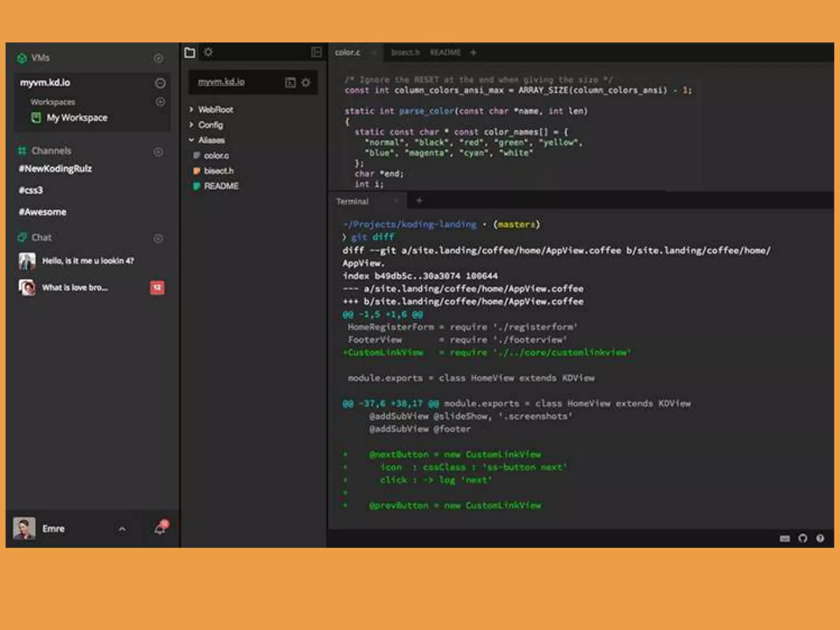Expand the WebRoot folder
Screen dimensions: 840x630
(192, 110)
